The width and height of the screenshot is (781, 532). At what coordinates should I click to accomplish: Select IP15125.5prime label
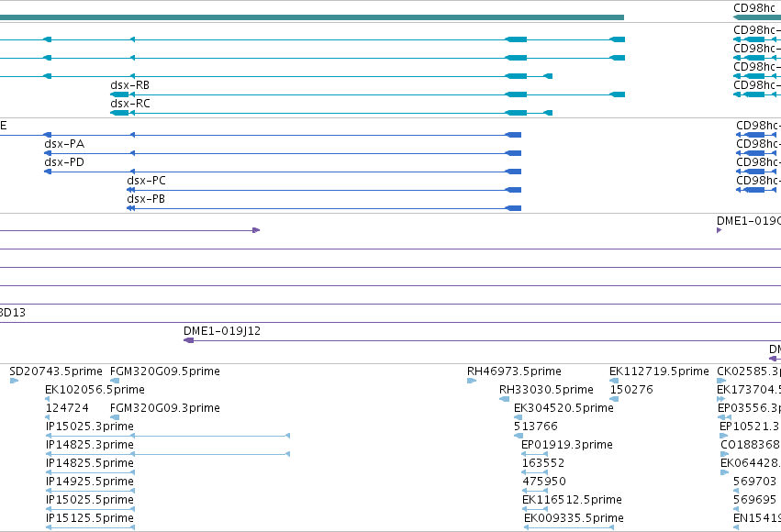coord(90,518)
